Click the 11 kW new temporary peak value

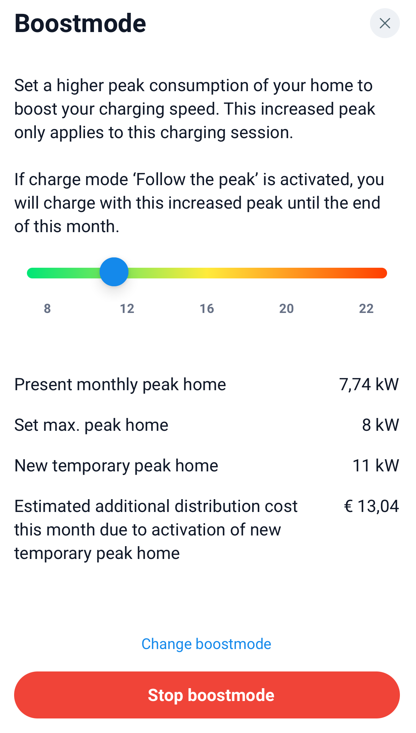[x=376, y=466]
